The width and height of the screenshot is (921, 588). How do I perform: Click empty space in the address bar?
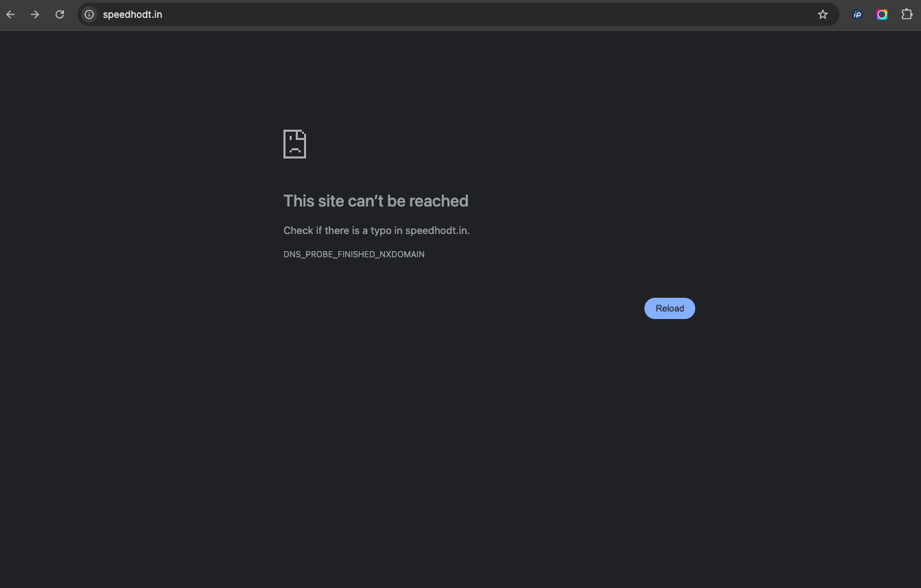(480, 14)
